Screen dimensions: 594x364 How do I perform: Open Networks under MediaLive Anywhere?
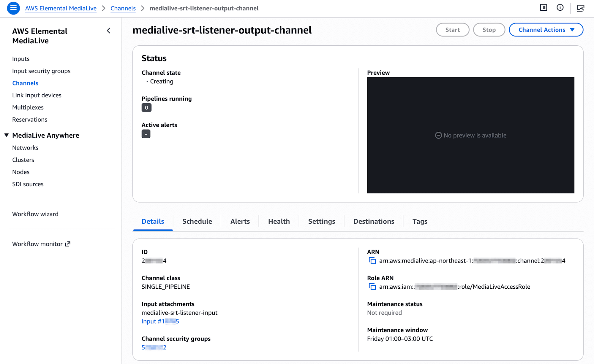tap(25, 148)
